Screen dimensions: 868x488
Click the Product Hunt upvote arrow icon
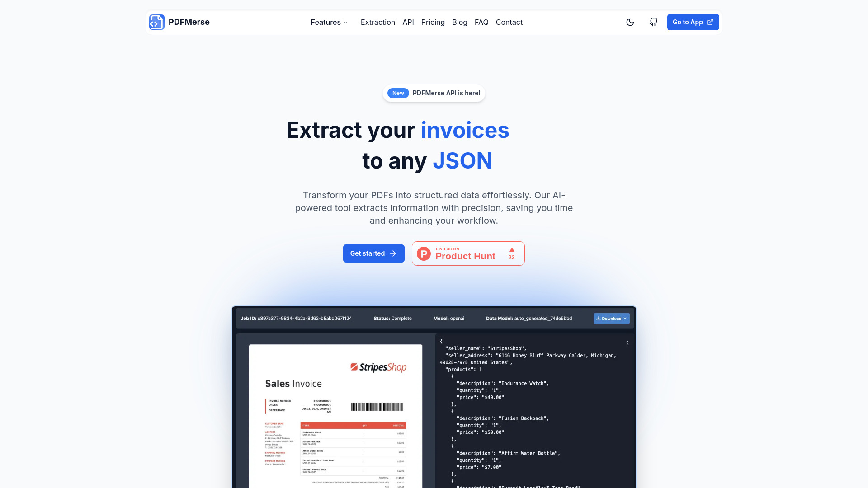click(x=511, y=250)
